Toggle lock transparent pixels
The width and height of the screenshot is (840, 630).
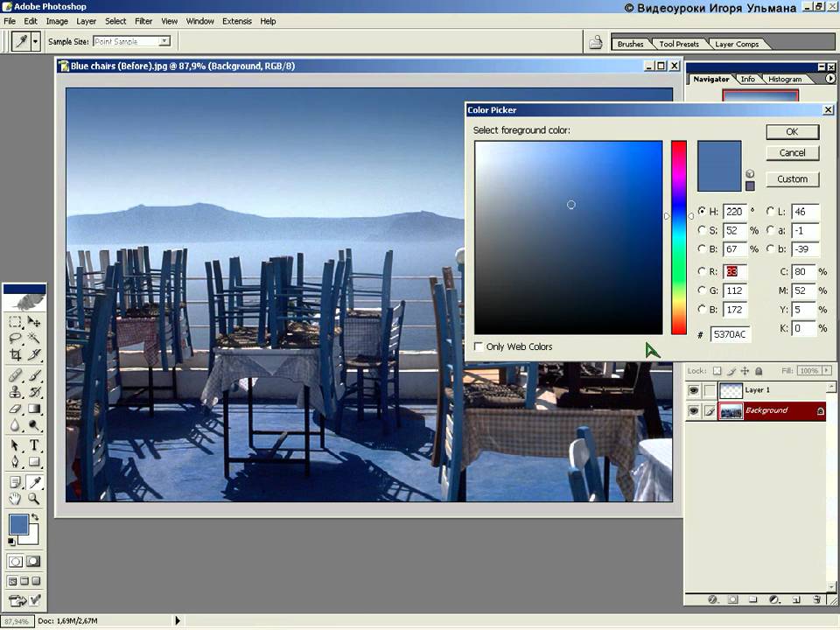coord(717,371)
